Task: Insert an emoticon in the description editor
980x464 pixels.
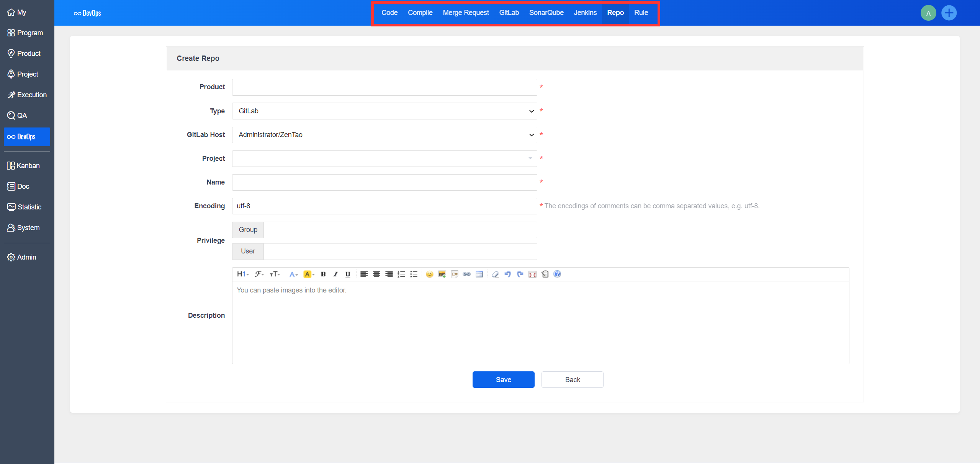Action: 429,274
